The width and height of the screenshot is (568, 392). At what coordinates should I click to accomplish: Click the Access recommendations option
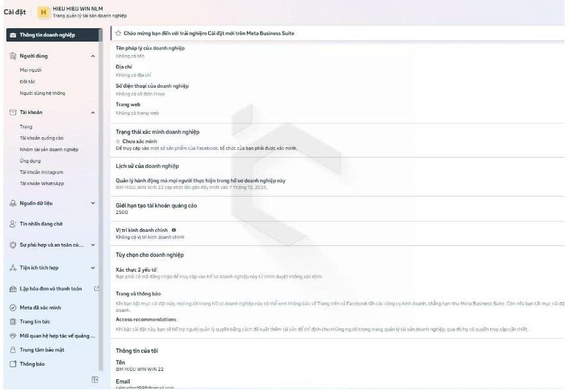146,319
